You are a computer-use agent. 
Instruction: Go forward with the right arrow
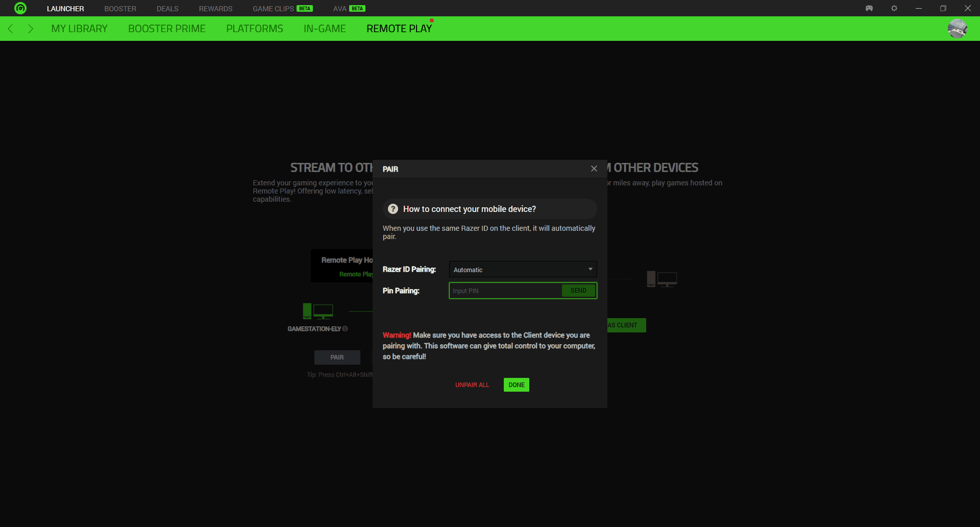pyautogui.click(x=31, y=29)
